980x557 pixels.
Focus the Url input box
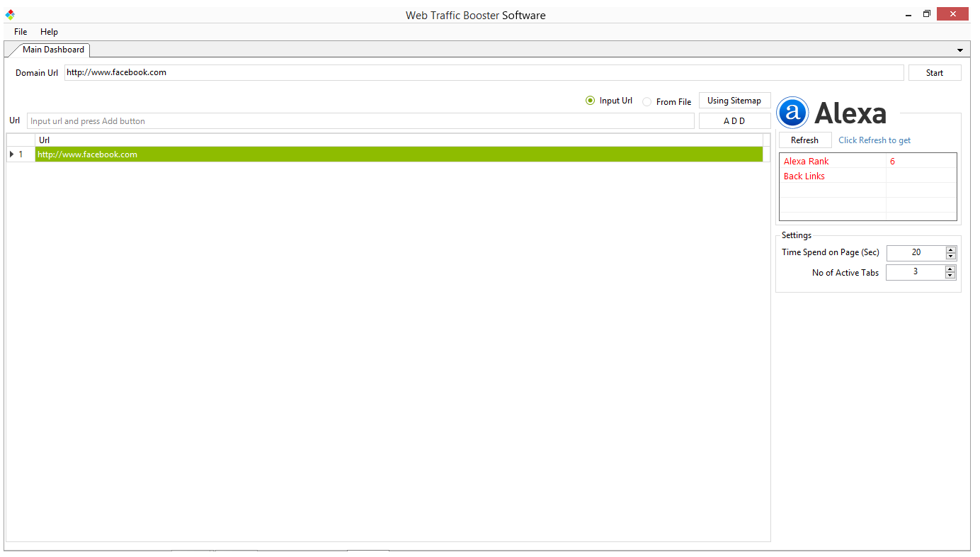click(360, 121)
